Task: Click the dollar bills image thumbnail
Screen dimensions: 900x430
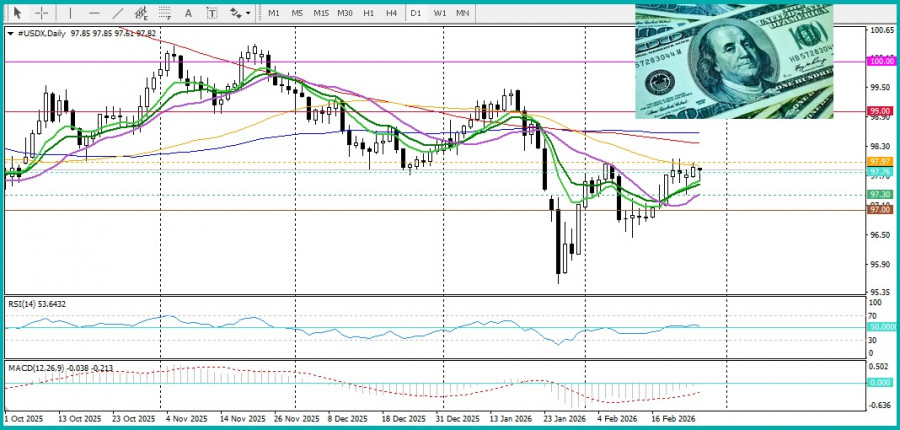Action: [x=733, y=61]
